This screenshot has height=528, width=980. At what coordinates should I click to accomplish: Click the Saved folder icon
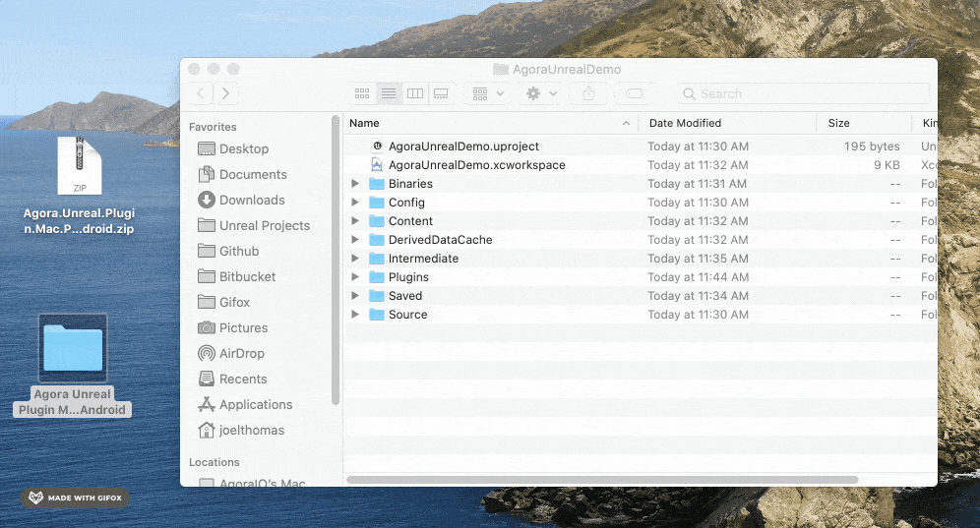click(377, 296)
